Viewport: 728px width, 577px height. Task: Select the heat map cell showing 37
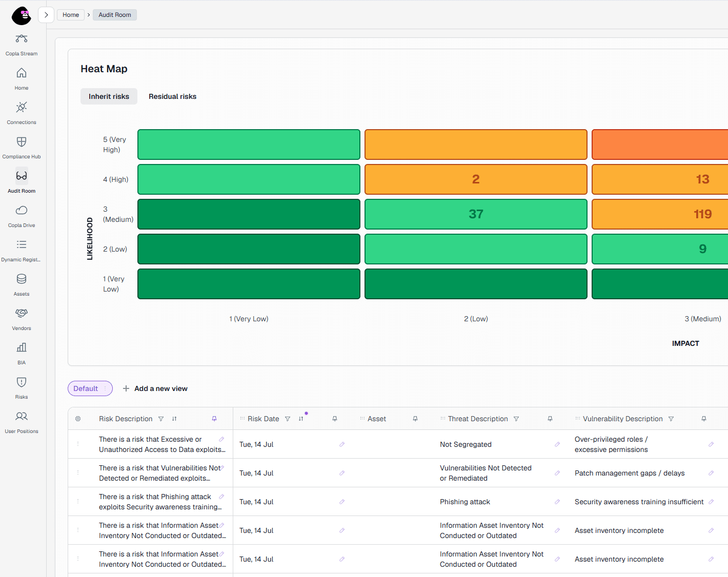click(476, 214)
